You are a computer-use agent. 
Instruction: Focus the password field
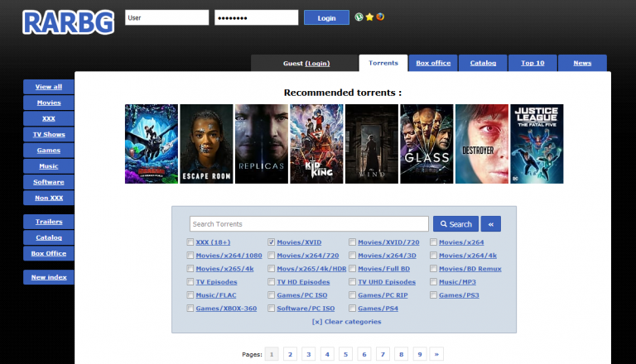pyautogui.click(x=257, y=17)
